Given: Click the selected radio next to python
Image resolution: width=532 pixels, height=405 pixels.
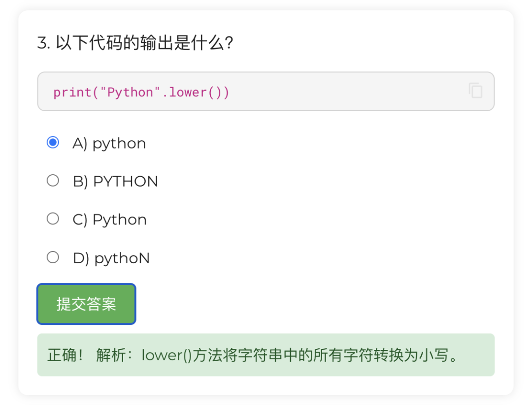Looking at the screenshot, I should point(53,142).
